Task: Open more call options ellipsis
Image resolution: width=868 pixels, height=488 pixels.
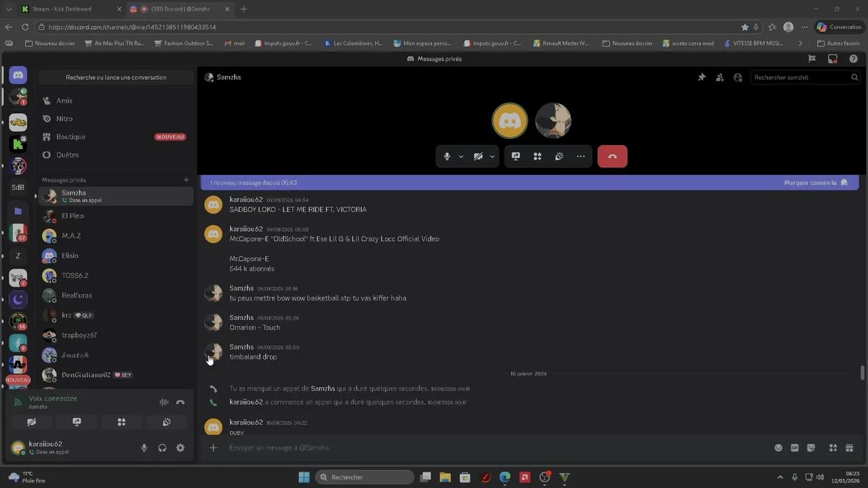Action: (x=580, y=156)
